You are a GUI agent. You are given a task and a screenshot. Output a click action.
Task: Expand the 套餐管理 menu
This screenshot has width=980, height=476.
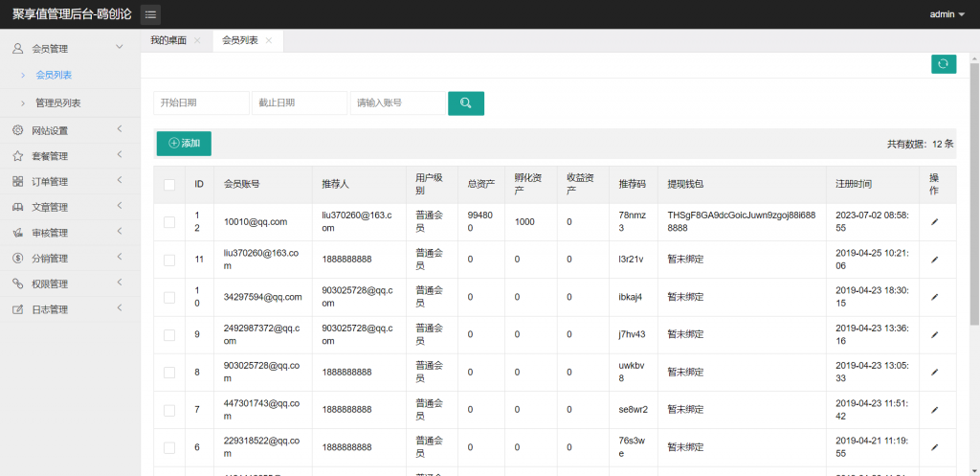click(120, 155)
